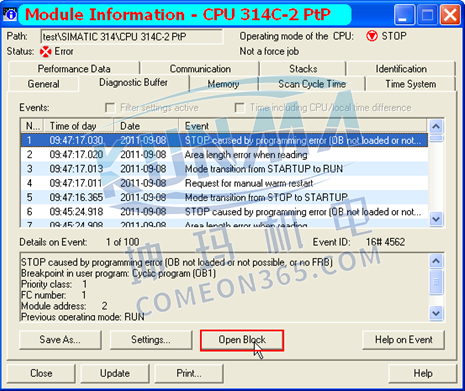Switch to the Scan Cycle Time tab
The width and height of the screenshot is (465, 391).
[x=312, y=84]
